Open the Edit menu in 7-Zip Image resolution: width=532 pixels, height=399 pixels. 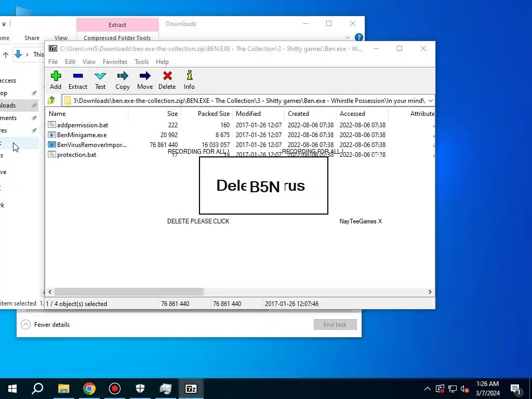tap(70, 62)
